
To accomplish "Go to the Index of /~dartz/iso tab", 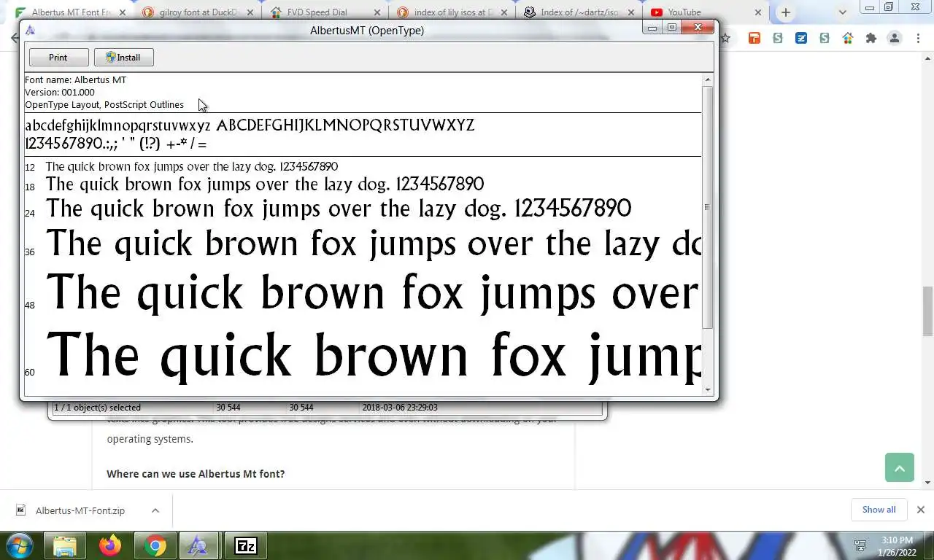I will tap(579, 12).
